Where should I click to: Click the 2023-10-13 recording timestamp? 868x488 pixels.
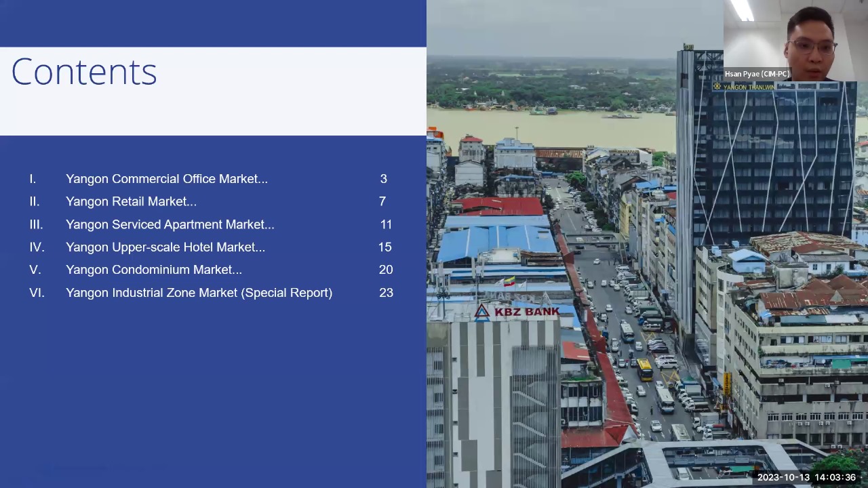click(x=806, y=477)
